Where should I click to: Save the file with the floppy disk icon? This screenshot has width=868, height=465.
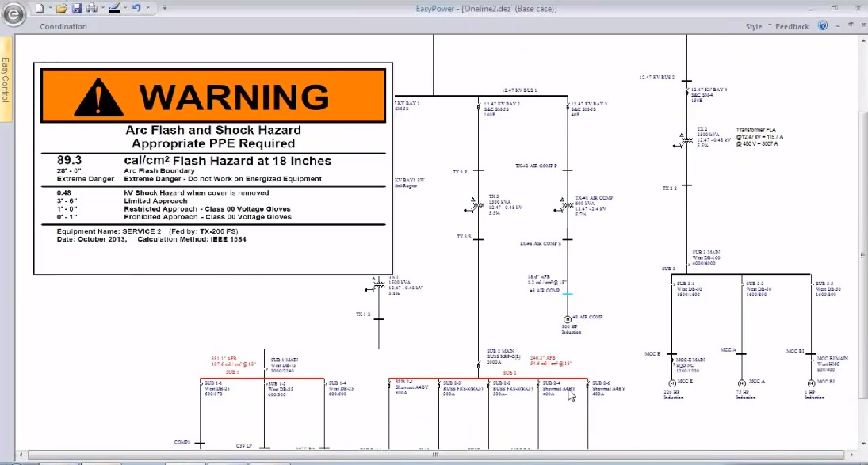coord(77,8)
